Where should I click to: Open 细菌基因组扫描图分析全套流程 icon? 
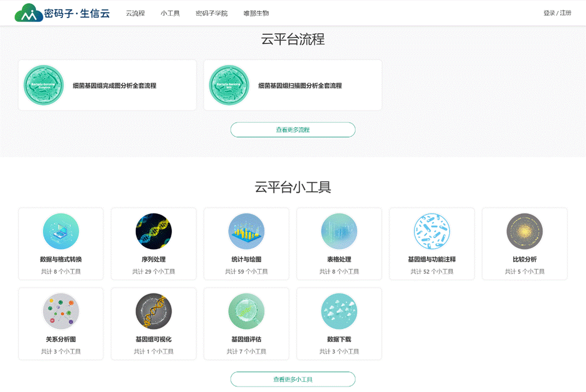229,85
